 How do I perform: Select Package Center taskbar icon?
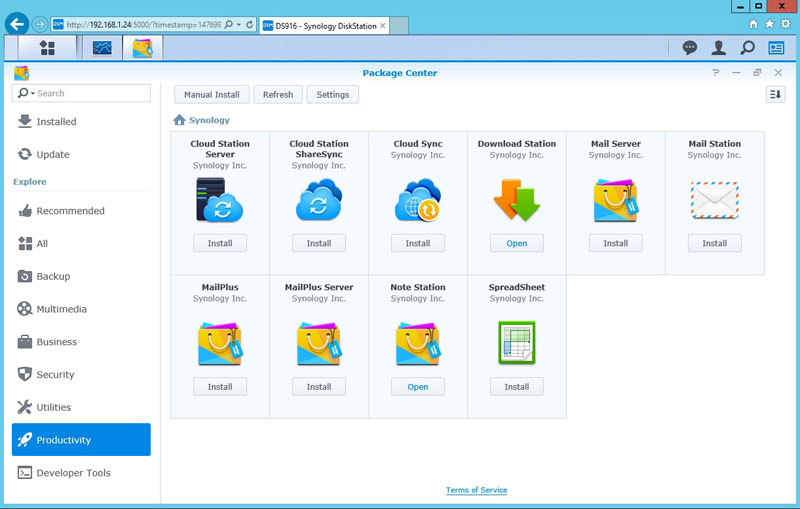(142, 48)
